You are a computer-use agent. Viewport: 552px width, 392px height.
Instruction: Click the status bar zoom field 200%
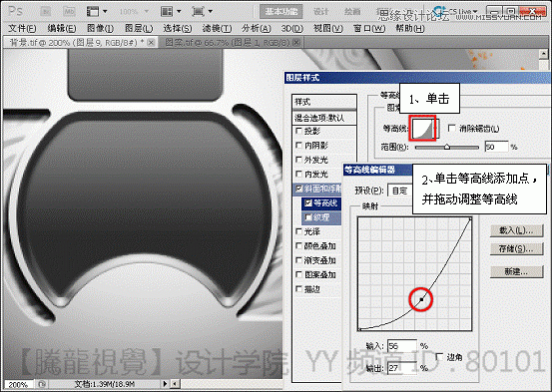(x=18, y=384)
